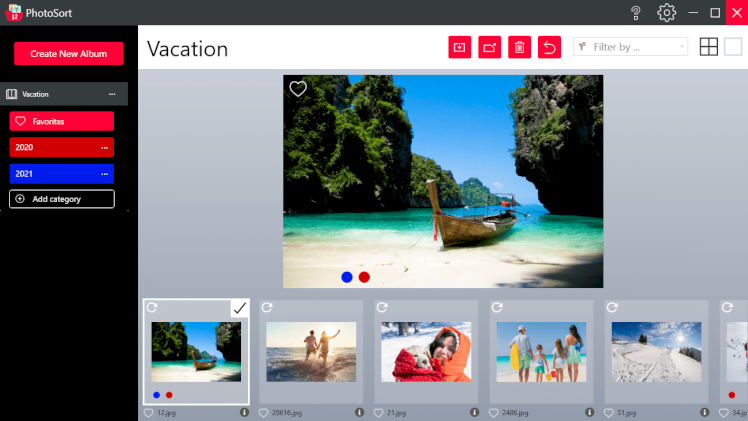Click red dot tag under 12.jpg thumbnail

point(169,395)
